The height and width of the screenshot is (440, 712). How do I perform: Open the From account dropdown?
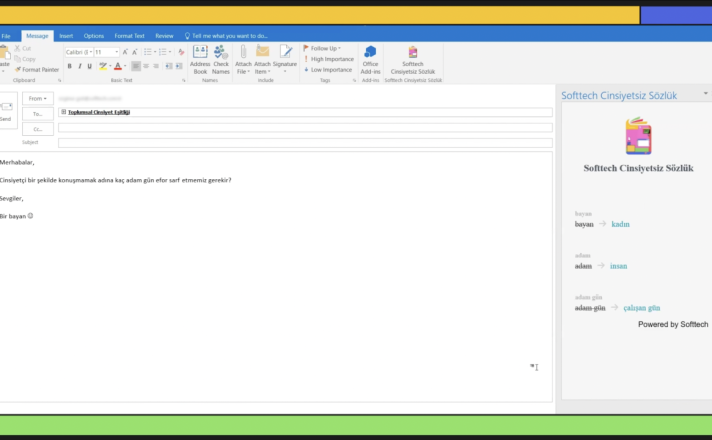click(38, 99)
